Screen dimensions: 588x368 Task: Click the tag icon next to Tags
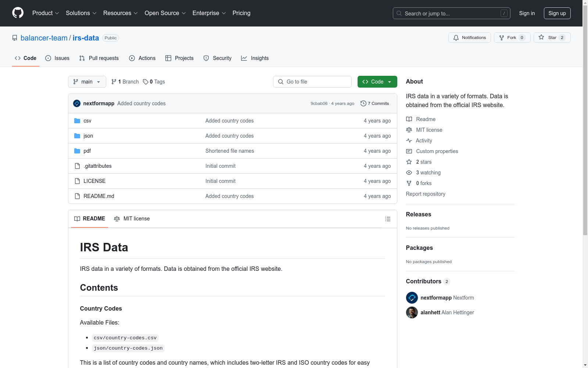pos(146,82)
